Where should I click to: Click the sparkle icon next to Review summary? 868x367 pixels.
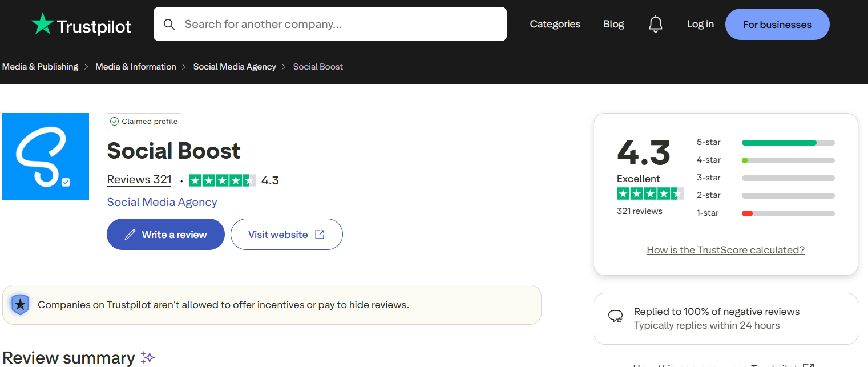148,358
